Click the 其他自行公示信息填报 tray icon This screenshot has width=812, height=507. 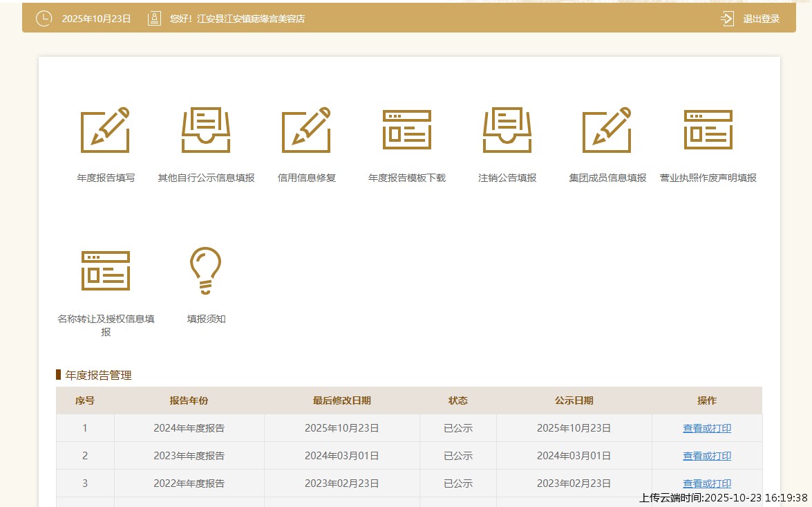206,130
